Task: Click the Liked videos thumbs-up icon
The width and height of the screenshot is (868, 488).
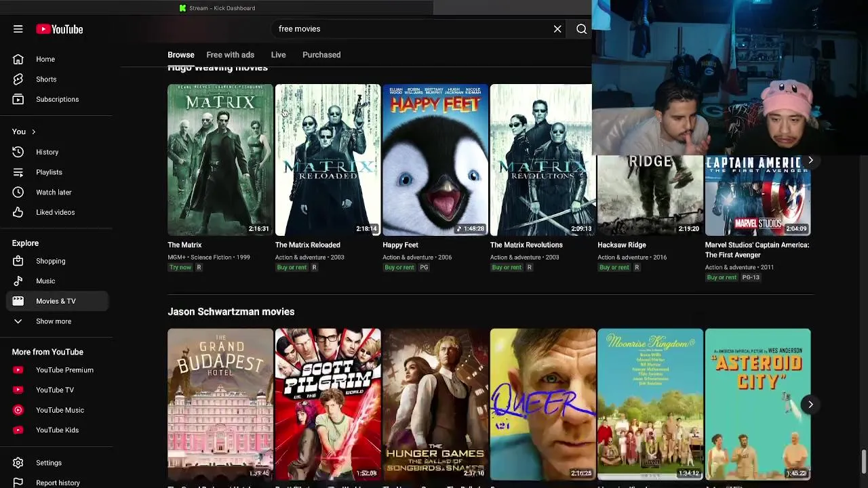Action: (x=18, y=212)
